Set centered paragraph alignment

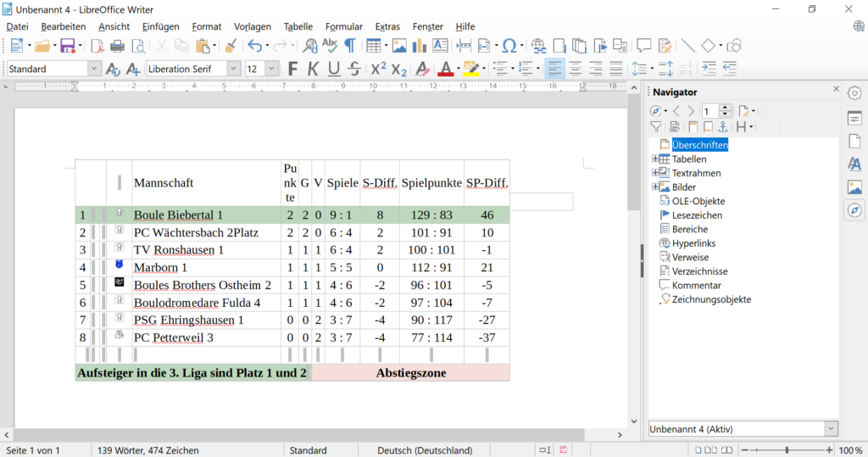[x=576, y=69]
